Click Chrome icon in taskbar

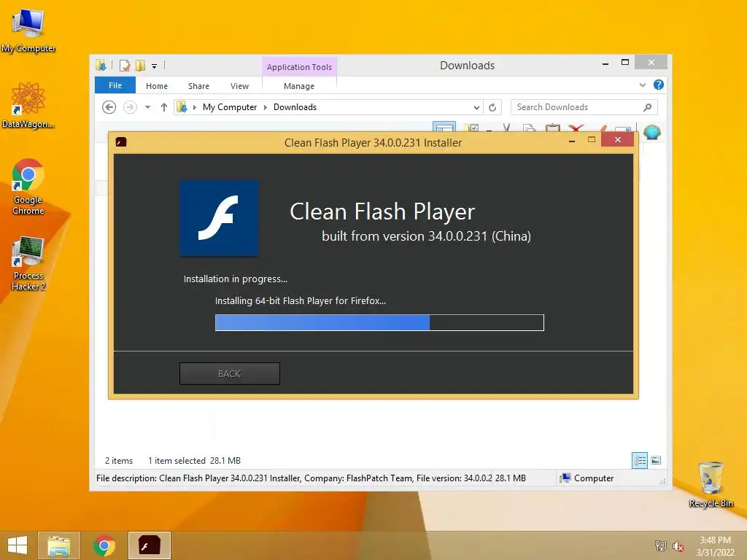click(104, 545)
